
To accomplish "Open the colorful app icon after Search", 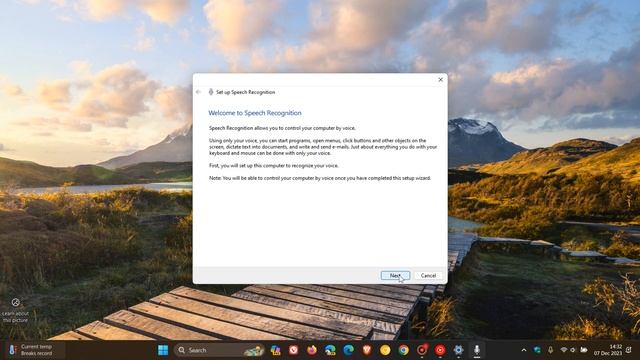I will point(276,350).
